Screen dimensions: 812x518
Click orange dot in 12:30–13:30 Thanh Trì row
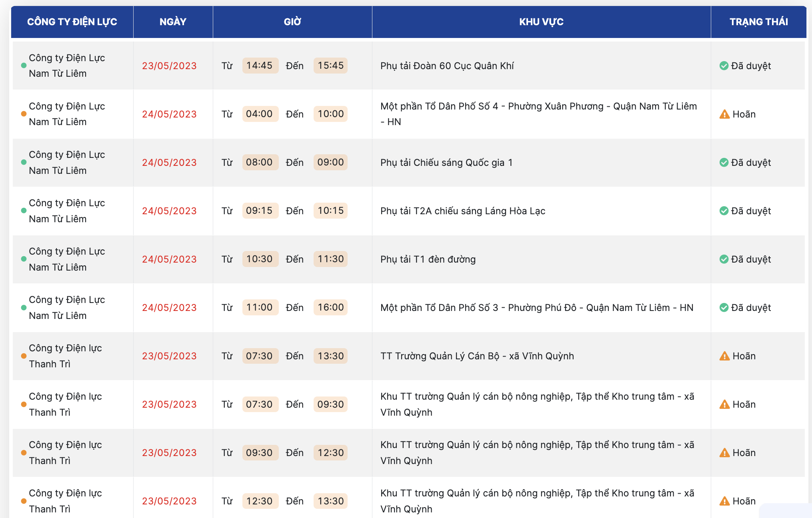click(x=24, y=501)
